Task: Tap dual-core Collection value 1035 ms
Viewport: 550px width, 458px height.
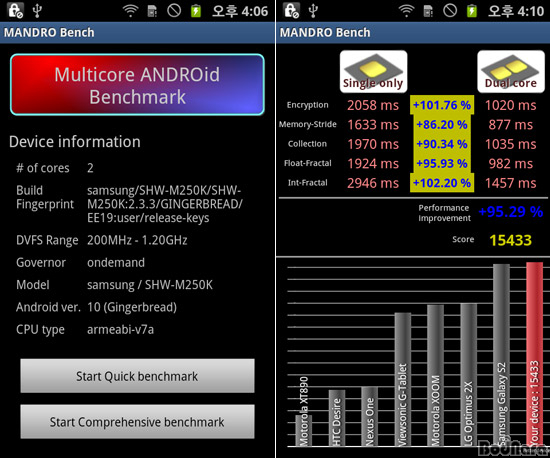Action: pyautogui.click(x=511, y=144)
